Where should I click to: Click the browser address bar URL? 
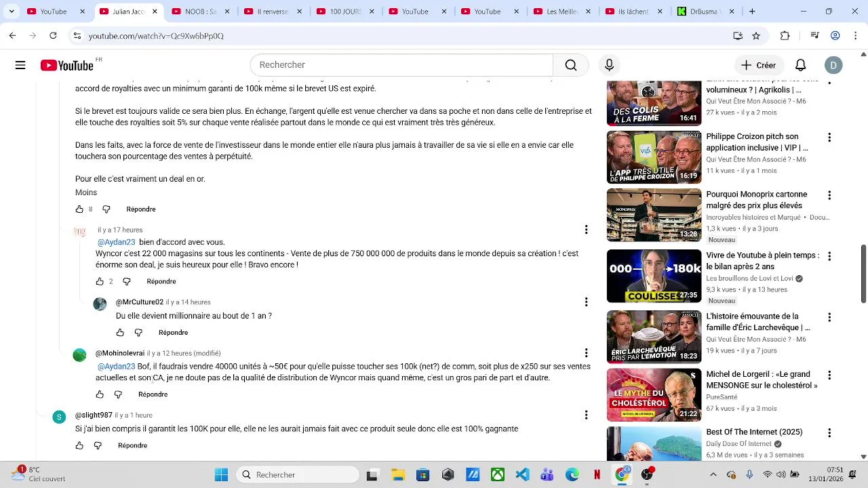point(156,36)
